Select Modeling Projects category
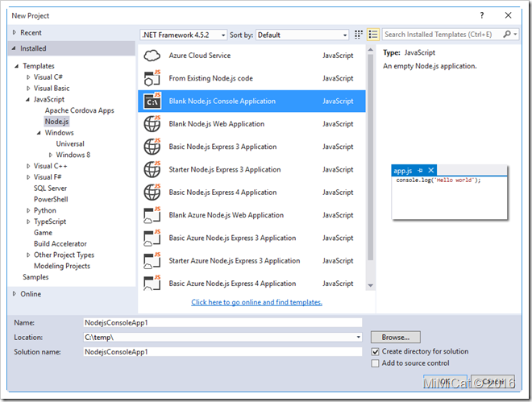Viewport: 532px width, 402px height. tap(62, 266)
